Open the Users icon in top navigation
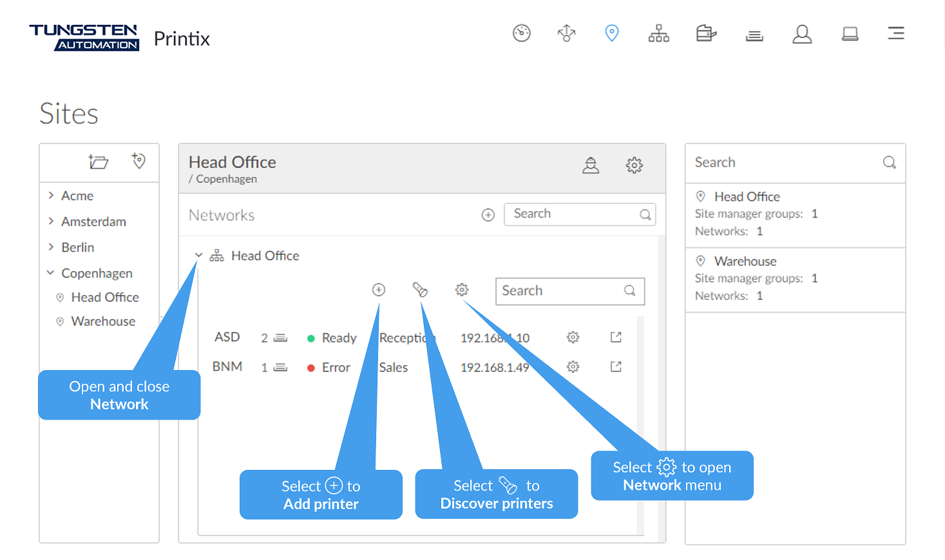 [x=801, y=33]
